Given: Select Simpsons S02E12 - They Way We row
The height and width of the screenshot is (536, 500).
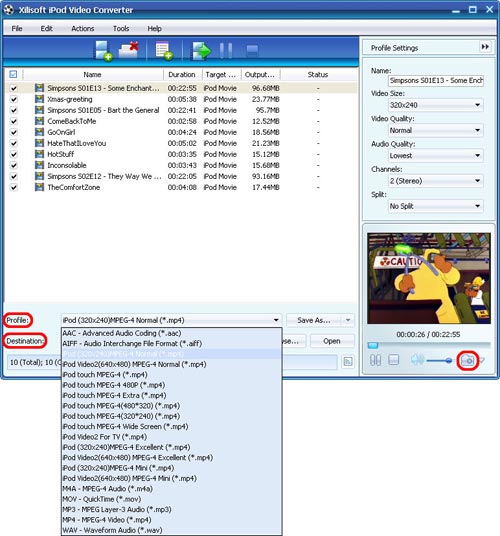Looking at the screenshot, I should click(181, 176).
